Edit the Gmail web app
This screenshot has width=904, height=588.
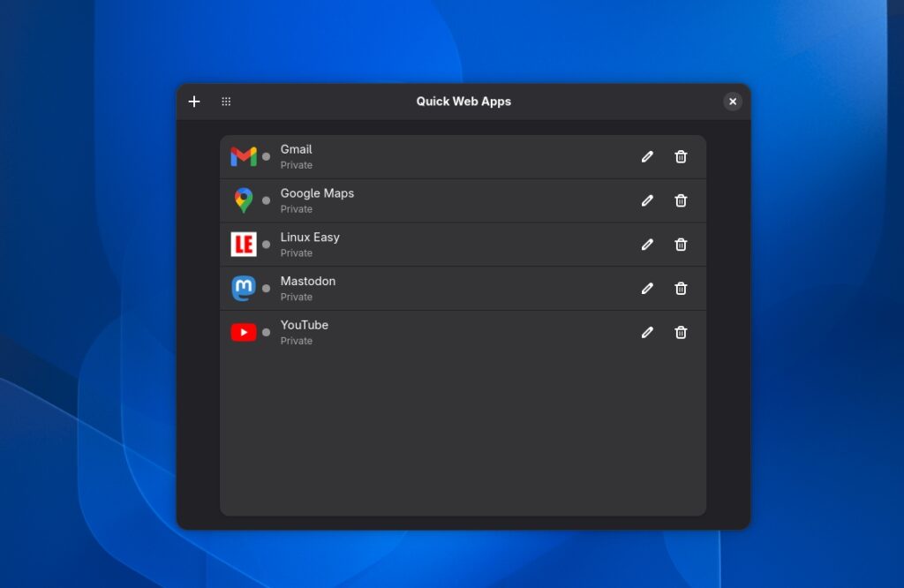coord(647,157)
